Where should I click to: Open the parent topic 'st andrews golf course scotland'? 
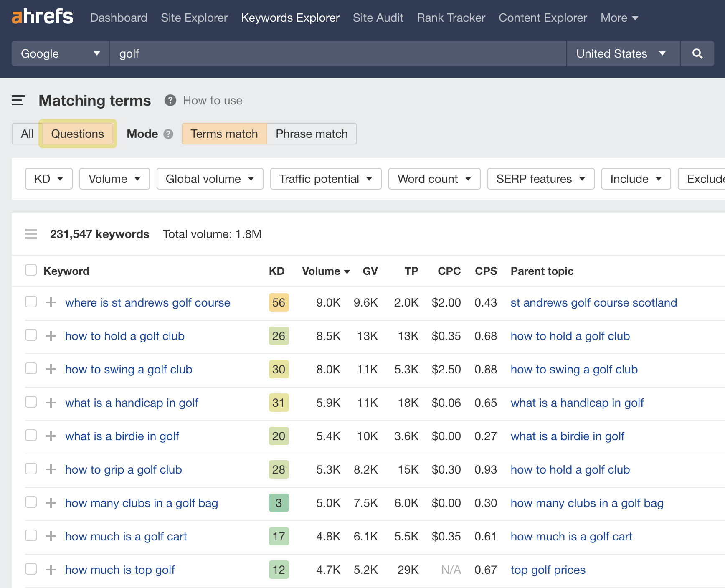(593, 302)
